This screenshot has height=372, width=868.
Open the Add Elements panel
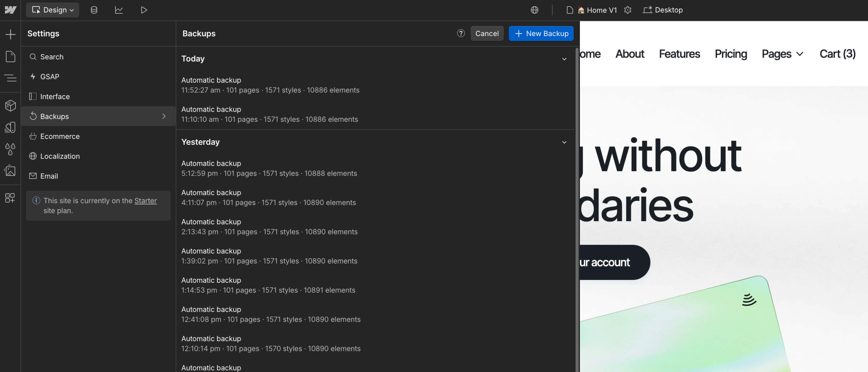[x=11, y=34]
